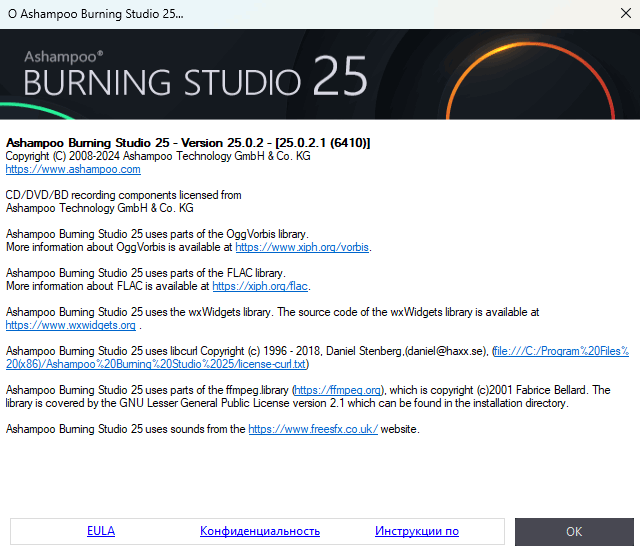
Task: Click the Copyright 2008-2024 Ashampoo line
Action: click(158, 156)
